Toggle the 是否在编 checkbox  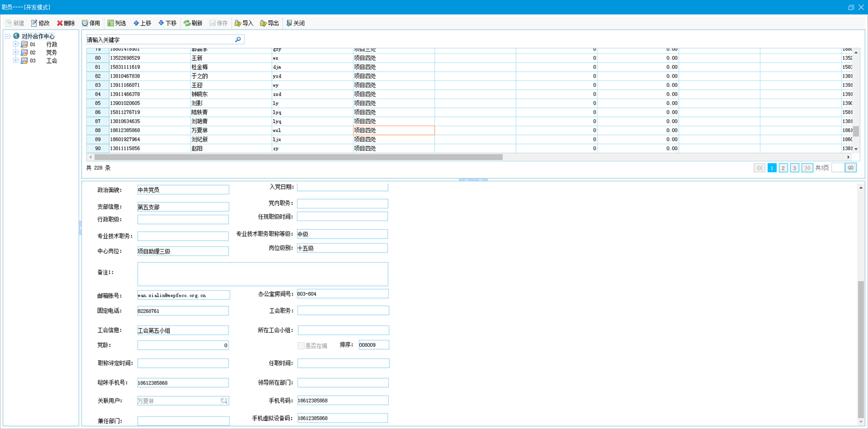[x=301, y=346]
